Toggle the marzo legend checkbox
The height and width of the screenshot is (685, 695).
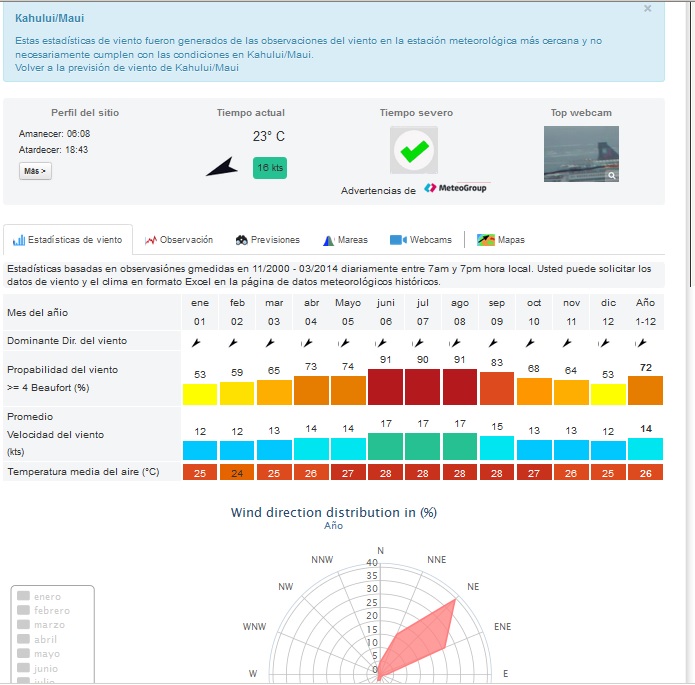pos(23,624)
